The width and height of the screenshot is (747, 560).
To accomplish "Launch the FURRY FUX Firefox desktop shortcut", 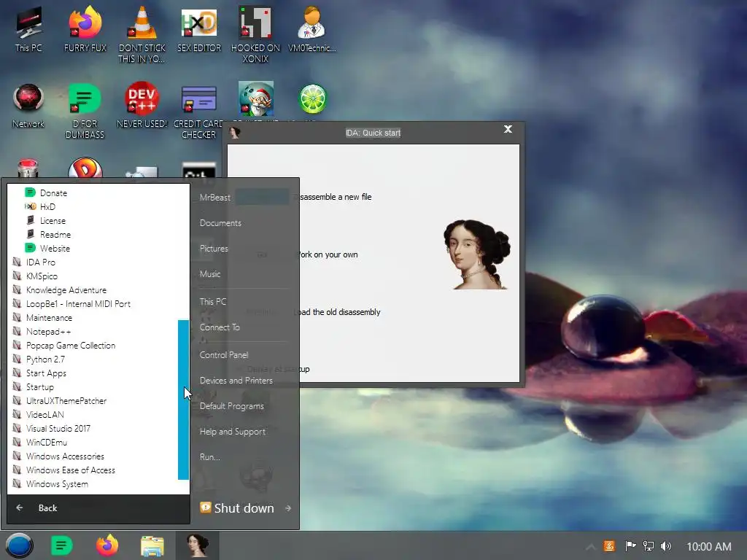I will point(85,28).
